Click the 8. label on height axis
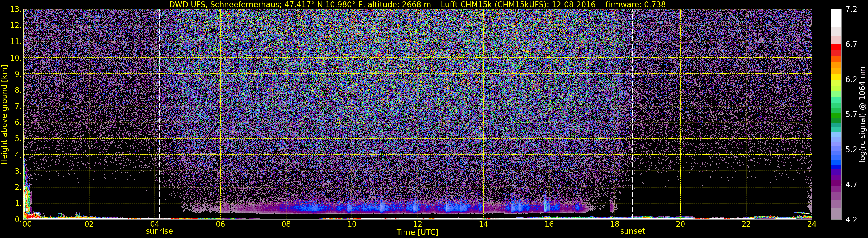Screen dimensions: 868x238 (18, 90)
